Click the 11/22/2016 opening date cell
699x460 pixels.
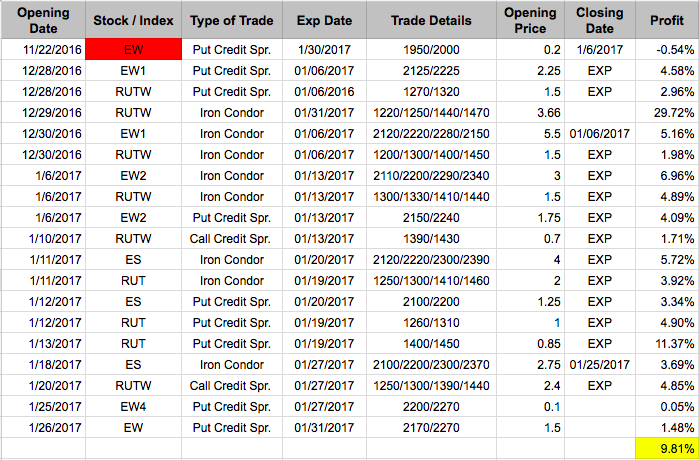(43, 49)
